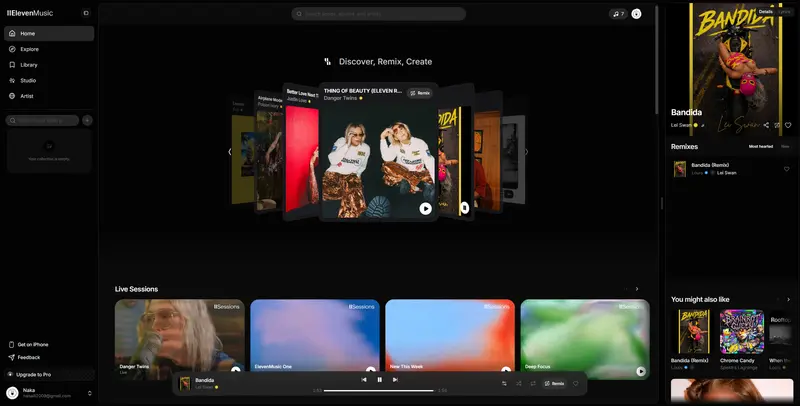Screen dimensions: 800x406
Task: Heart the current track in player bar
Action: 576,384
